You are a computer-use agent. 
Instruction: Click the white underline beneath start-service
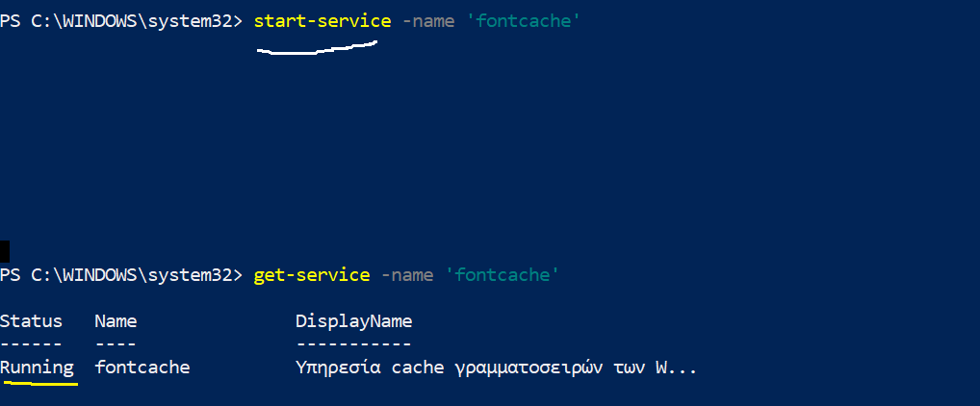point(316,51)
